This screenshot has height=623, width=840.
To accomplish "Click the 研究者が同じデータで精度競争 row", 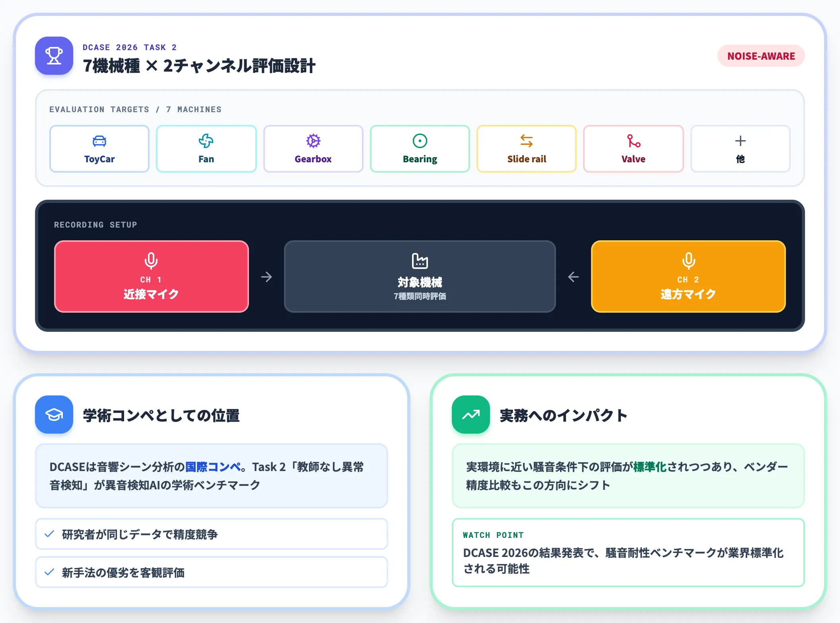I will tap(212, 534).
